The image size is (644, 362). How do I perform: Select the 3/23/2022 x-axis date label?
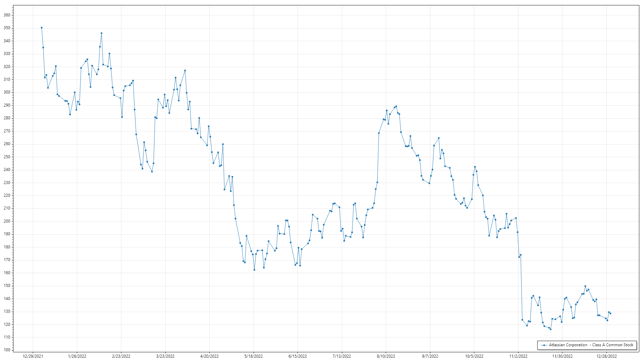click(165, 356)
